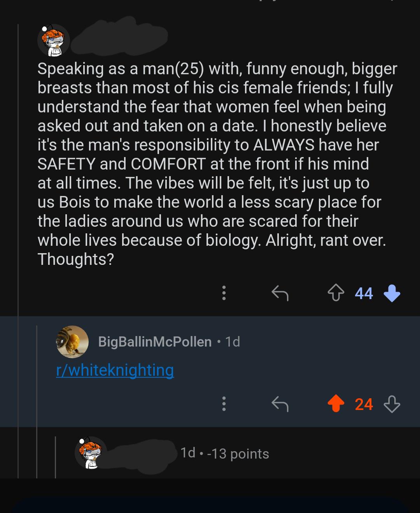420x513 pixels.
Task: Open BigBallinMcPollen's user profile name
Action: 155,341
